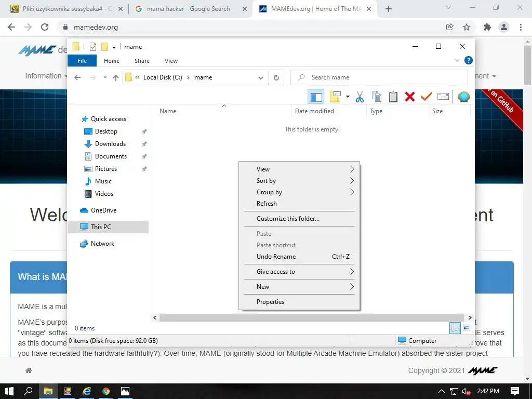532x399 pixels.
Task: Open the Classic Shell settings shell icon
Action: (x=463, y=97)
